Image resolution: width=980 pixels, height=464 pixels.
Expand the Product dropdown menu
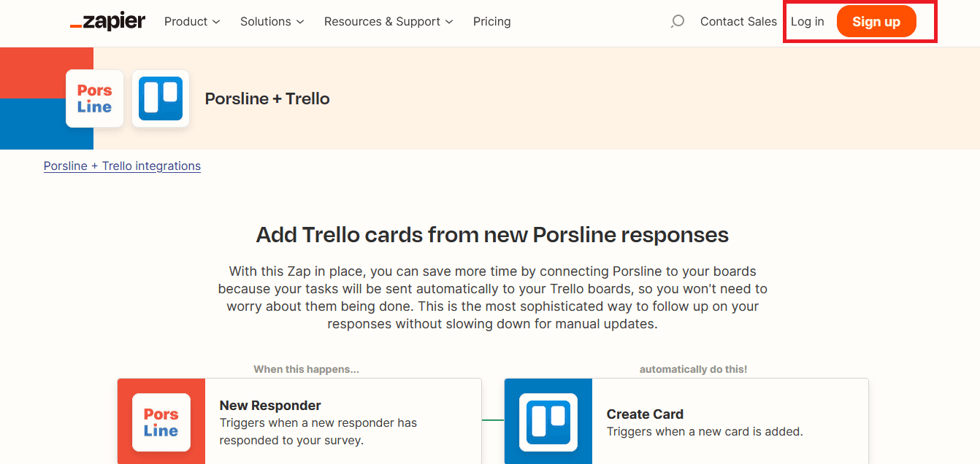[192, 22]
